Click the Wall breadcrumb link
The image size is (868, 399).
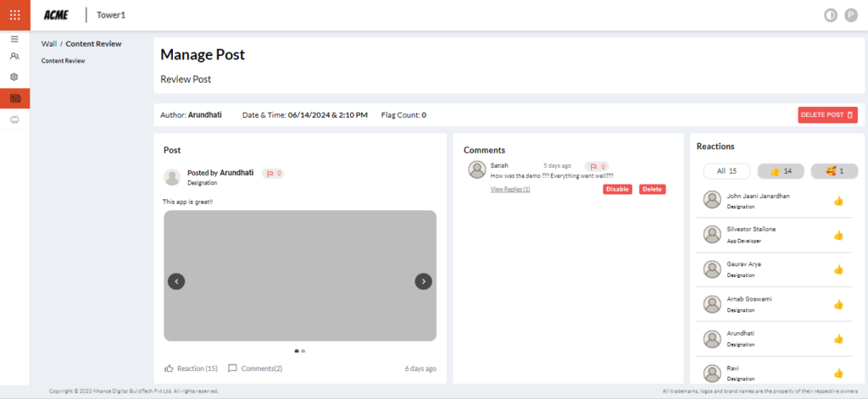pos(48,44)
